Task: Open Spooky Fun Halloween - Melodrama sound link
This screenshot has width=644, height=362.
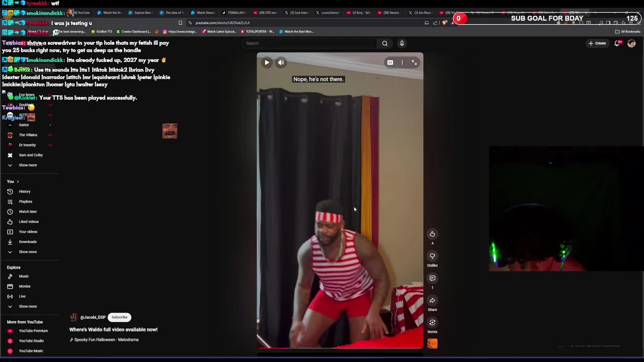Action: point(106,339)
